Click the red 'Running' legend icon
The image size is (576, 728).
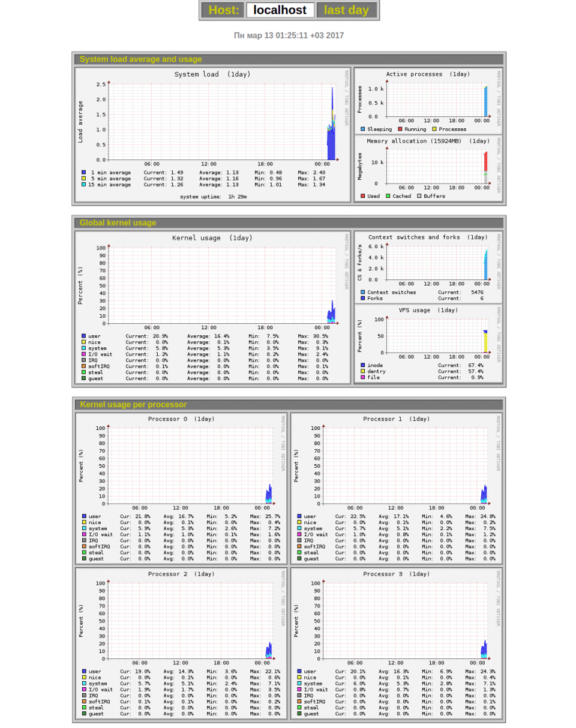pyautogui.click(x=400, y=128)
